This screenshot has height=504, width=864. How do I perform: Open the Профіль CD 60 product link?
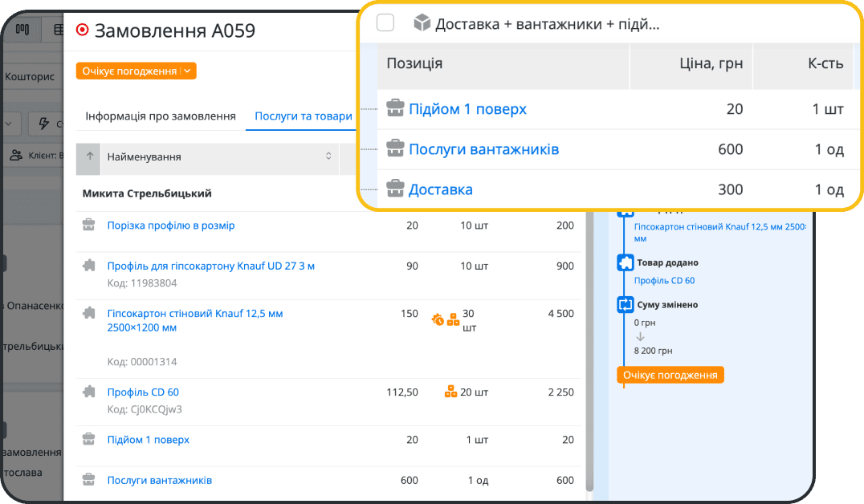[x=143, y=392]
